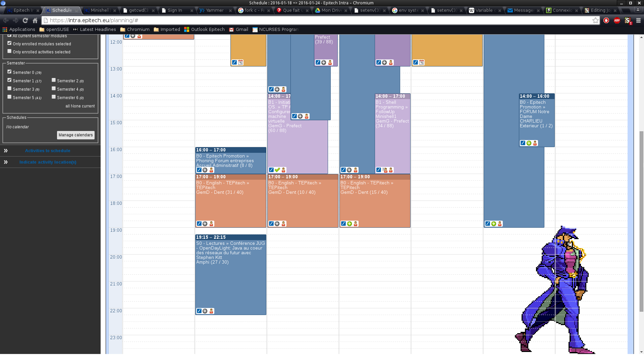
Task: Open the Chromium hamburger menu
Action: click(638, 20)
